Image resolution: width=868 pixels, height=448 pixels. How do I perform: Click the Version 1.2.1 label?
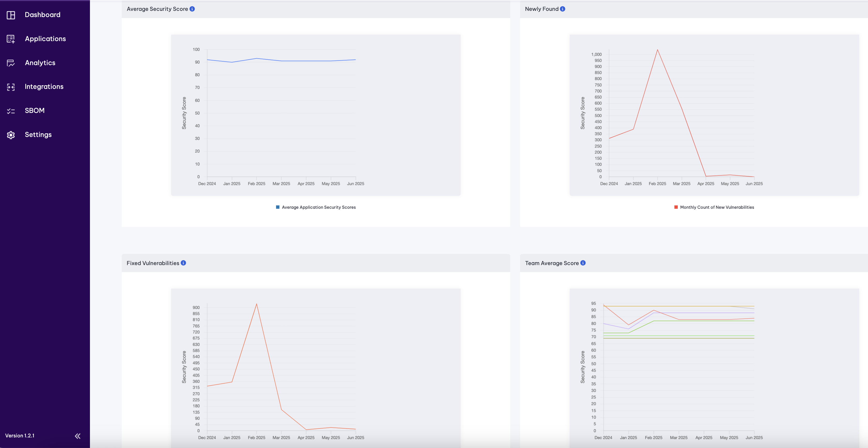20,436
